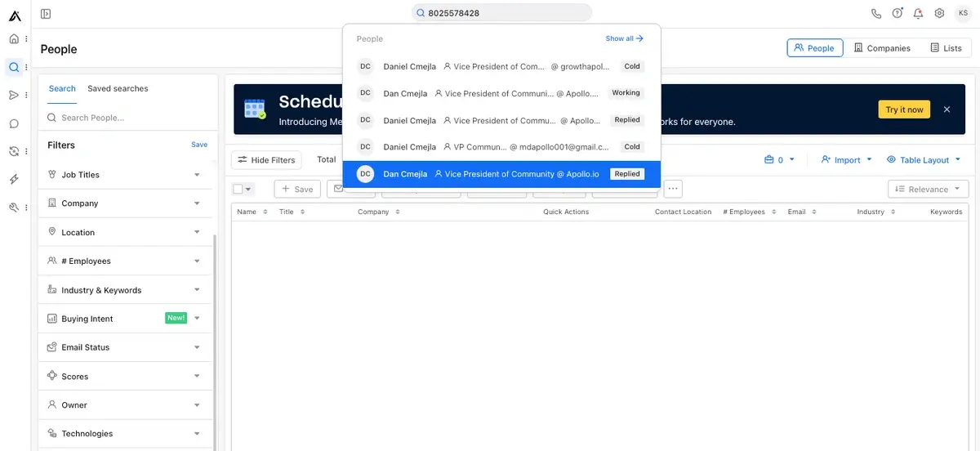This screenshot has width=980, height=451.
Task: Tick the select-all checkbox in table toolbar
Action: coord(238,189)
